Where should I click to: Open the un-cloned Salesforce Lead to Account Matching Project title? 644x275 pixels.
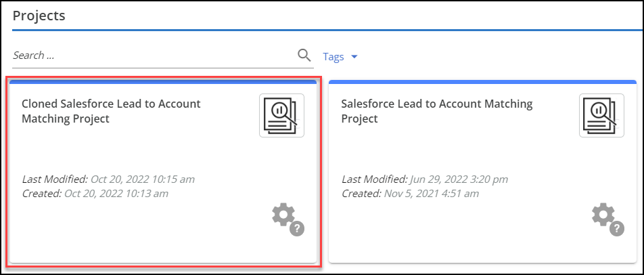point(436,111)
